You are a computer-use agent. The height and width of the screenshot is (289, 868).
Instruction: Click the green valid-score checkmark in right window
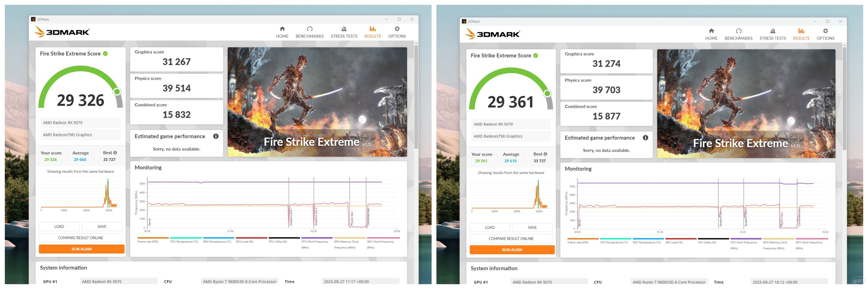click(536, 56)
